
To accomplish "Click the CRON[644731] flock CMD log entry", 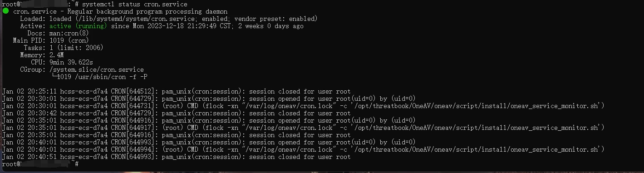I will click(303, 106).
